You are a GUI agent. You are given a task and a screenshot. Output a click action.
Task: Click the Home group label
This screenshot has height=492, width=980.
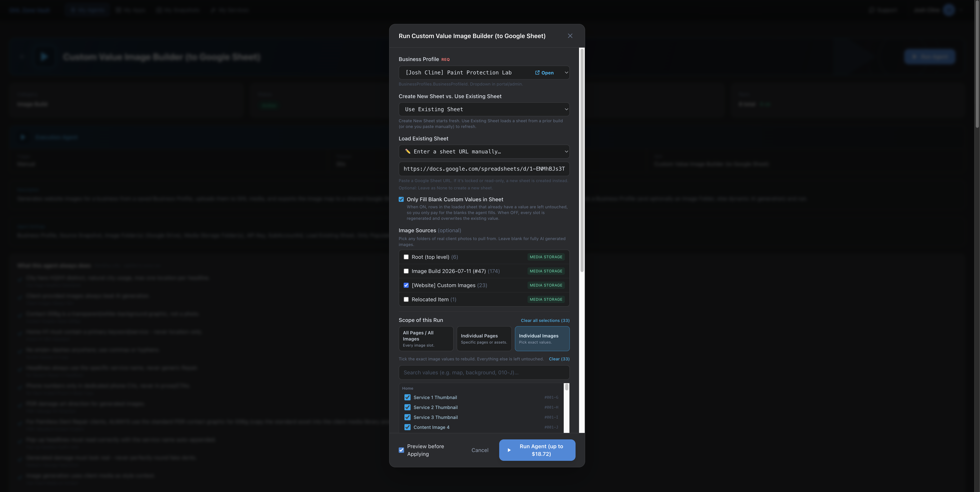click(408, 388)
